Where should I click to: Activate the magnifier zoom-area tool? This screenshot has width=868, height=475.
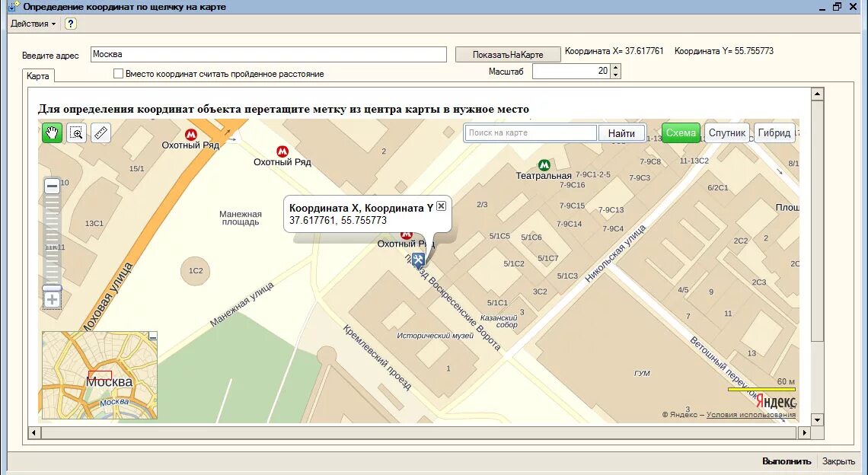76,133
